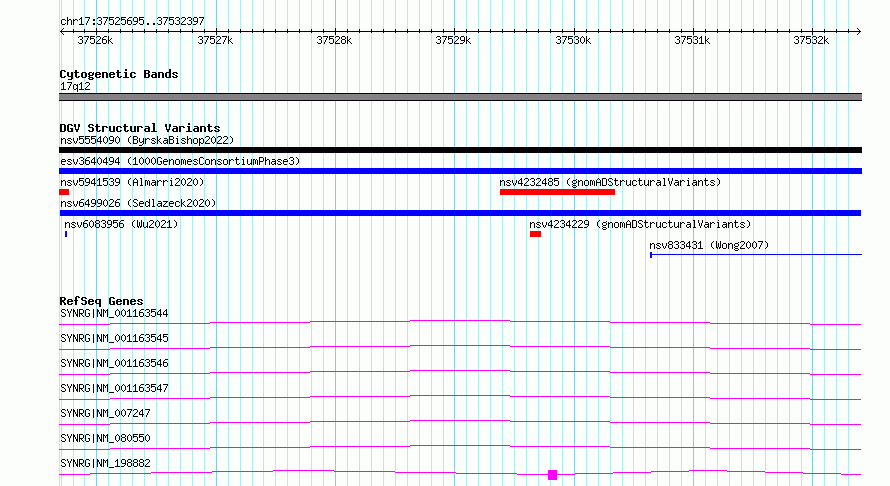The width and height of the screenshot is (890, 486).
Task: Click the magenta exon box on NM_198882
Action: 552,475
